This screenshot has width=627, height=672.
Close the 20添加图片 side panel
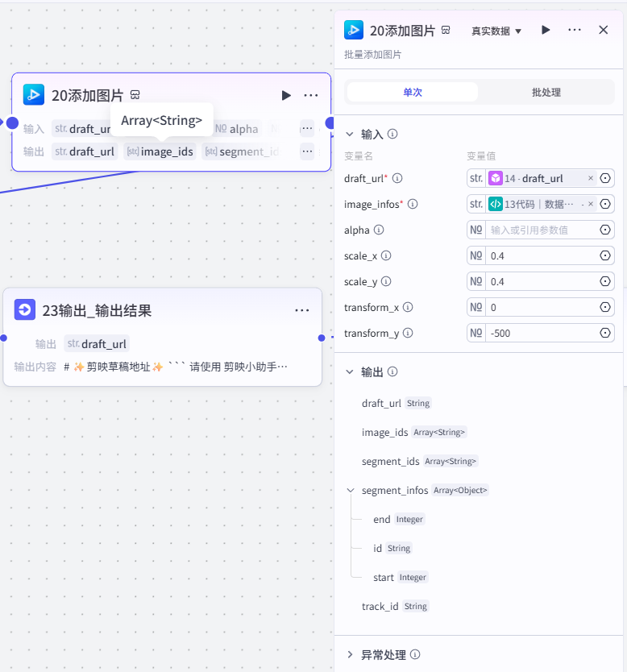pos(604,30)
